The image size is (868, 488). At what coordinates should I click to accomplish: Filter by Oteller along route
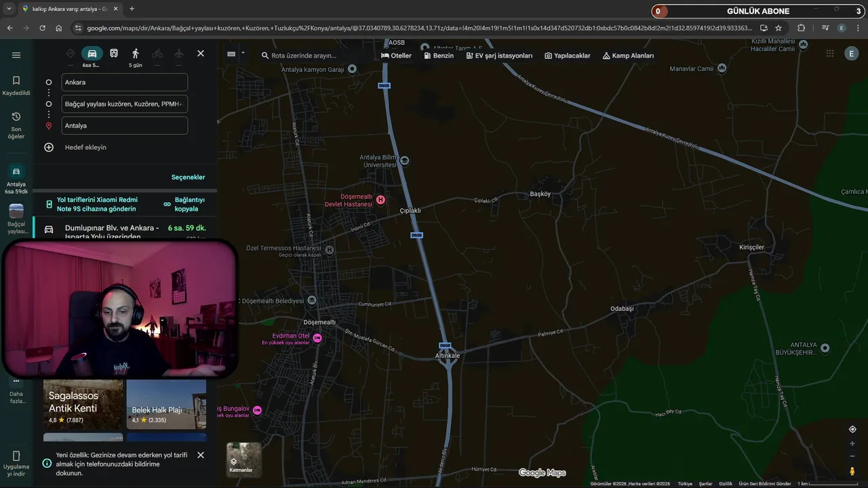click(x=397, y=56)
